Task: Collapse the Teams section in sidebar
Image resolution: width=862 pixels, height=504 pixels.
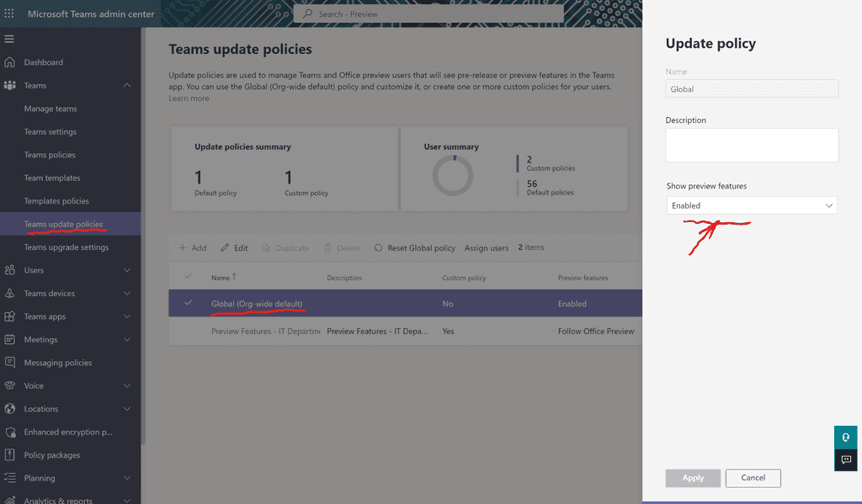Action: coord(127,86)
